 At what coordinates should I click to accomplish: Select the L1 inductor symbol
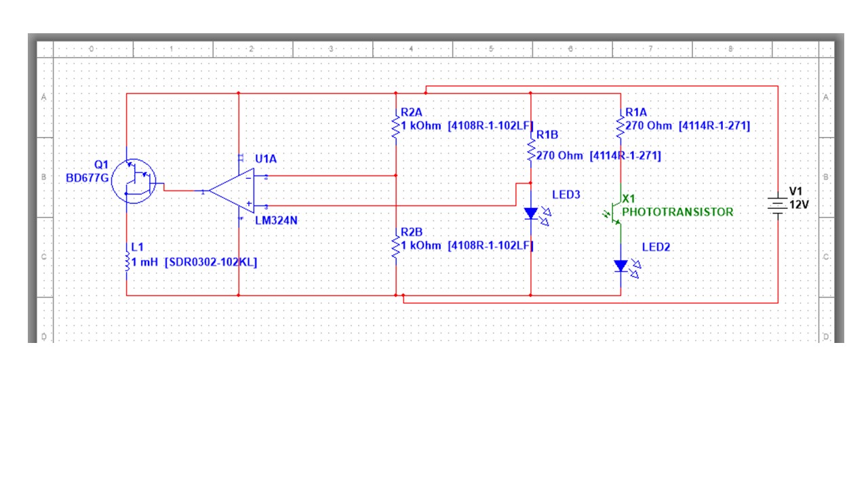pos(127,263)
